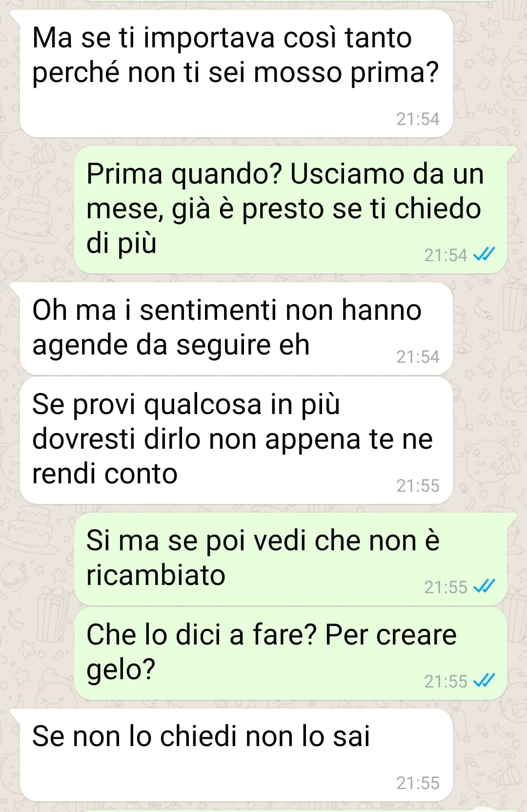
Task: Select message 'Se provi qualcosa in più'
Action: [x=236, y=440]
